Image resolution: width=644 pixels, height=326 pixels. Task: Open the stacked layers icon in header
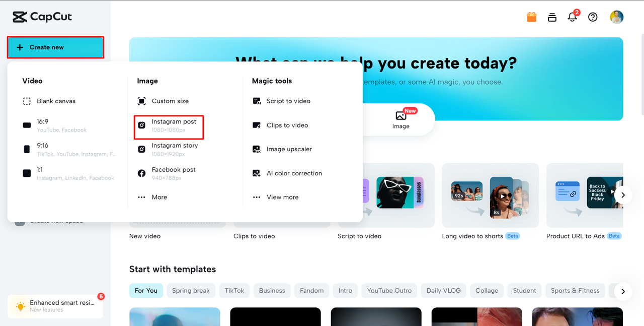[x=552, y=17]
